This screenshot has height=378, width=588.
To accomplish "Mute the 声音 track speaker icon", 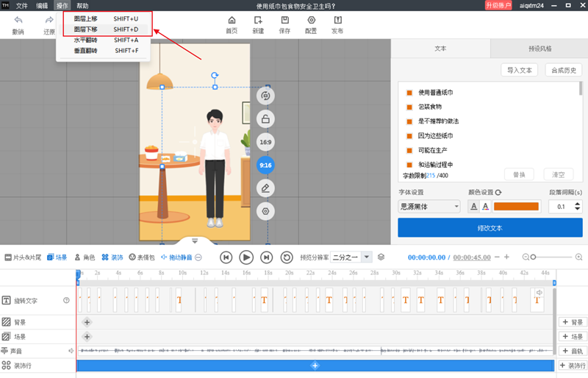I will (x=71, y=351).
